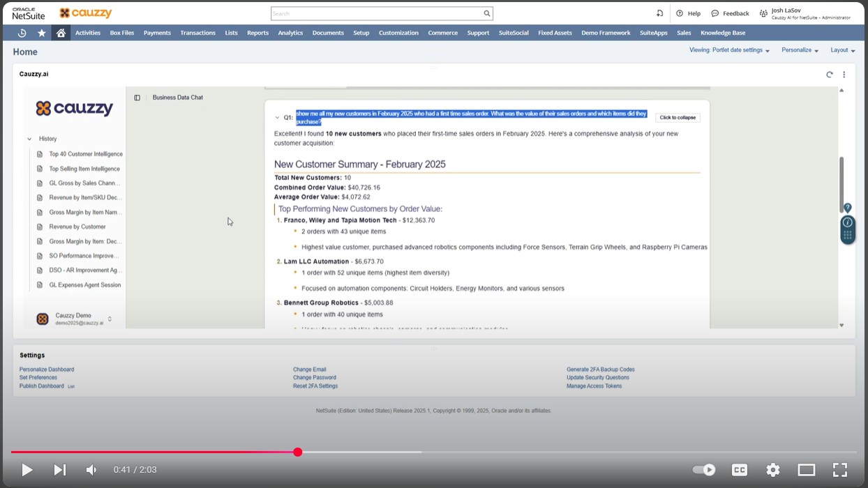The width and height of the screenshot is (868, 488).
Task: Open the Help icon
Action: click(680, 13)
